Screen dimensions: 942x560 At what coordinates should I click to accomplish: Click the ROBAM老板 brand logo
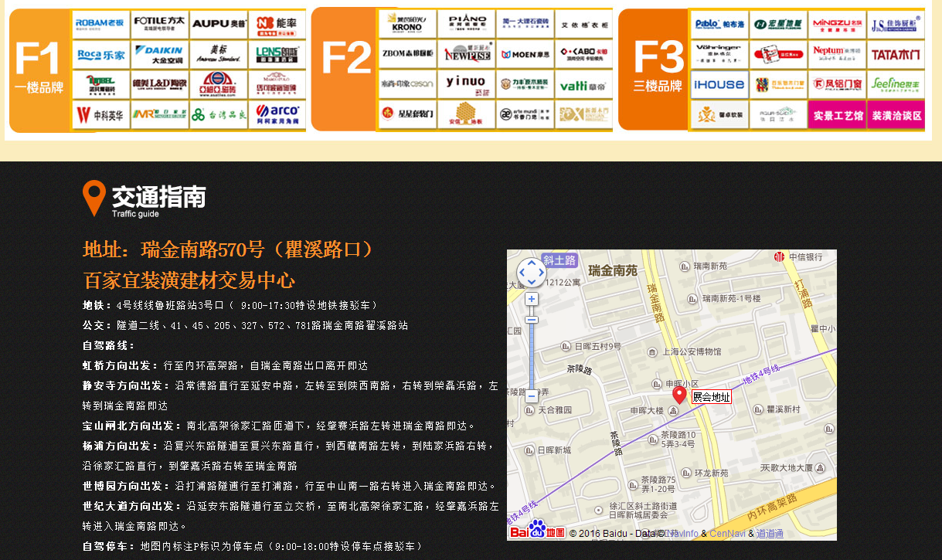tap(100, 24)
